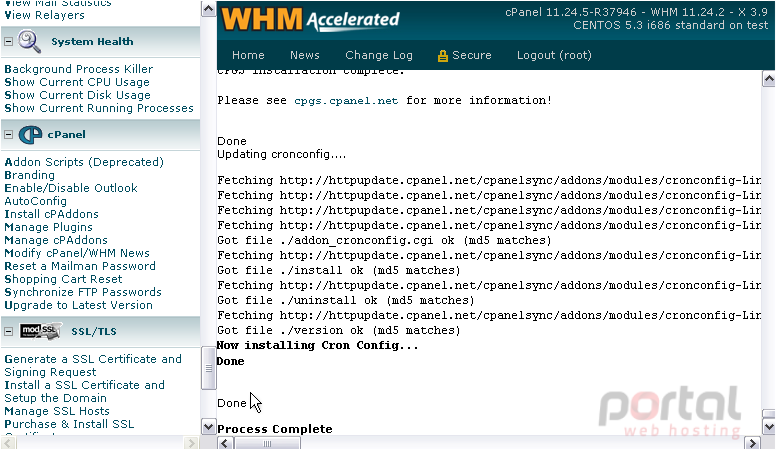This screenshot has height=450, width=776.
Task: Click the System Health magnifier icon
Action: (x=30, y=42)
